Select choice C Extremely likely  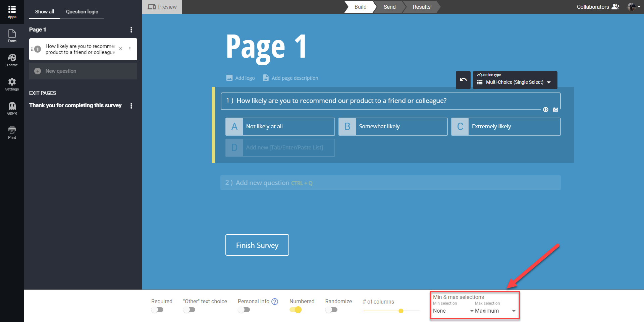[x=506, y=127]
